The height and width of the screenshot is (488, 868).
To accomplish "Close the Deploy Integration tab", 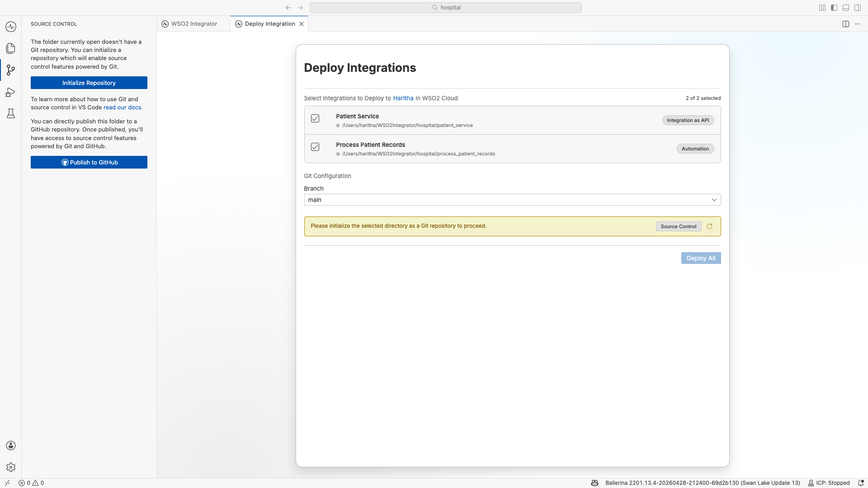I will click(x=302, y=24).
